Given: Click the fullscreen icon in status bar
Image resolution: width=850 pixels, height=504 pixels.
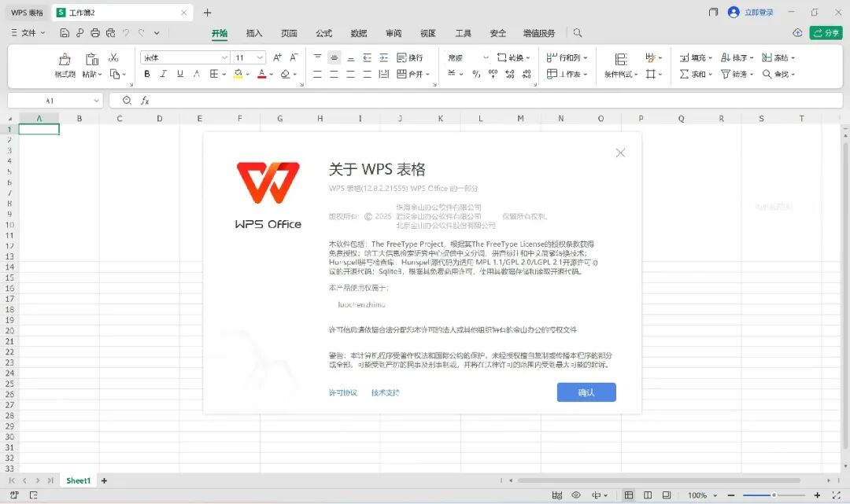Looking at the screenshot, I should click(x=836, y=495).
